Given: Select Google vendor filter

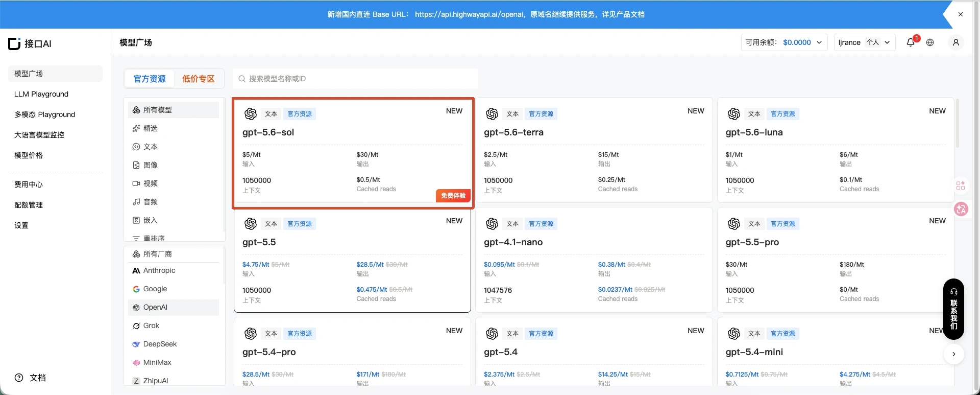Looking at the screenshot, I should coord(174,289).
